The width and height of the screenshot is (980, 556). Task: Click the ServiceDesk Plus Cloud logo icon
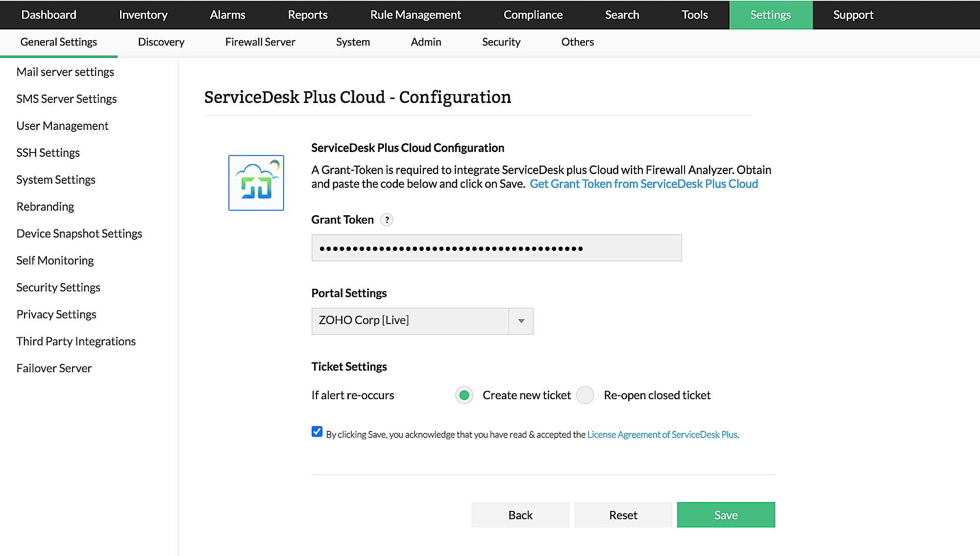[x=256, y=183]
